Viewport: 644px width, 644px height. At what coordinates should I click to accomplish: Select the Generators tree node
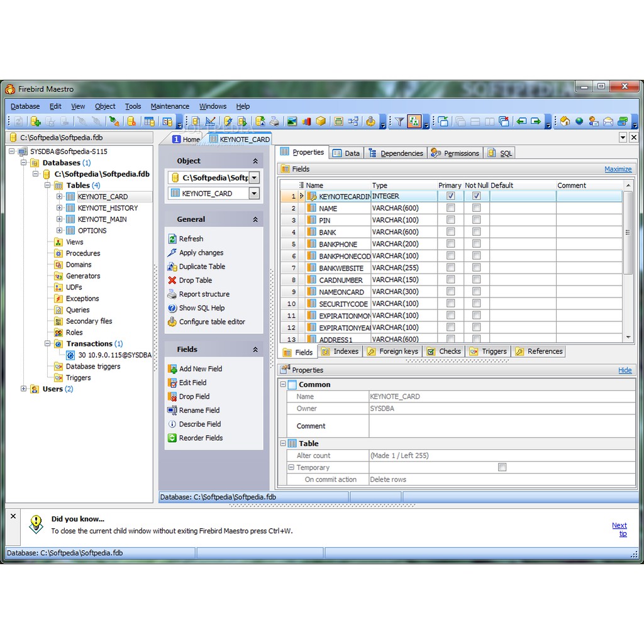tap(83, 276)
